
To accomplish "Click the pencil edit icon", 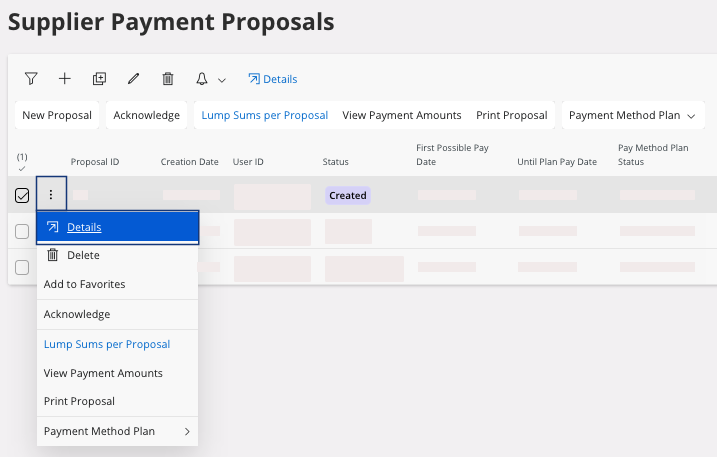I will 133,79.
